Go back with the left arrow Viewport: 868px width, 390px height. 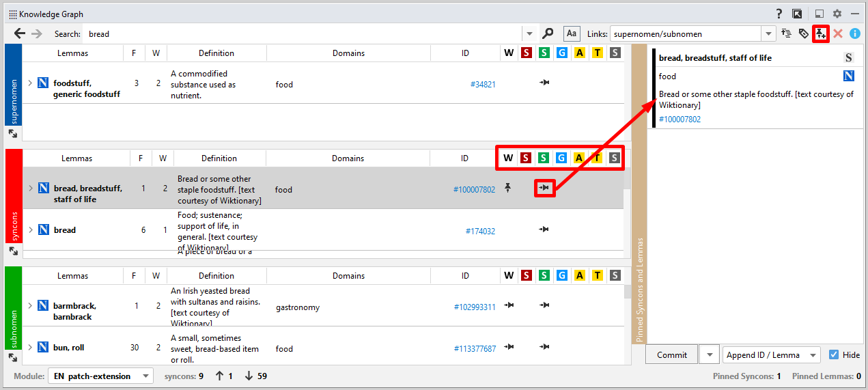point(20,33)
